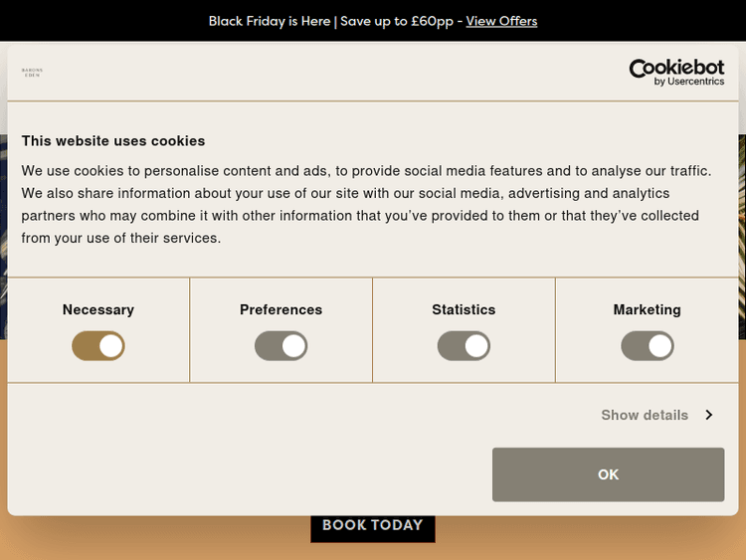Click the Necessary category label
Screen dimensions: 746x560
pyautogui.click(x=98, y=309)
